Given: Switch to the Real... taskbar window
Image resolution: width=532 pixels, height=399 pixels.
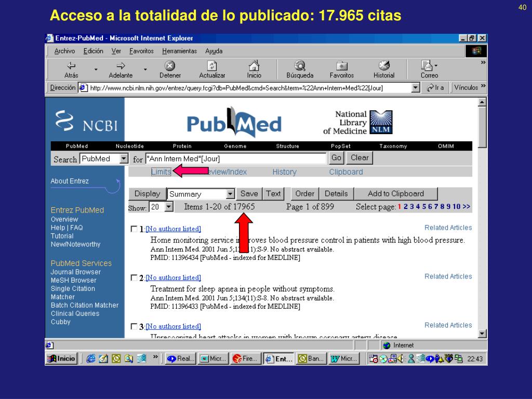Looking at the screenshot, I should point(180,358).
